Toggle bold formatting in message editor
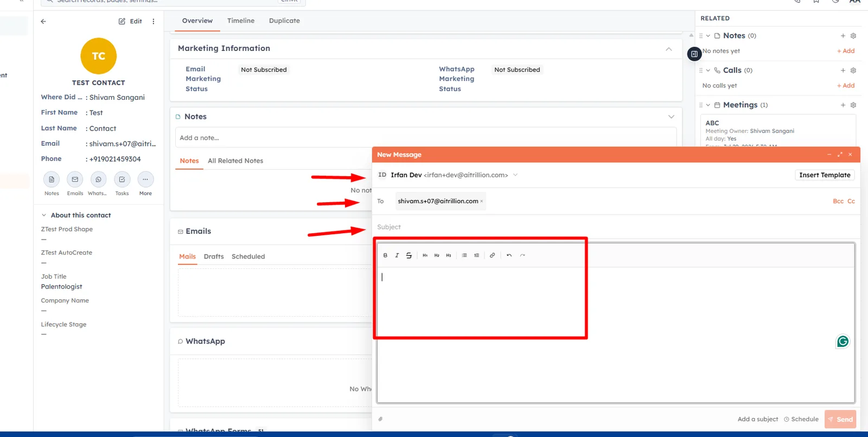The image size is (868, 437). 385,255
